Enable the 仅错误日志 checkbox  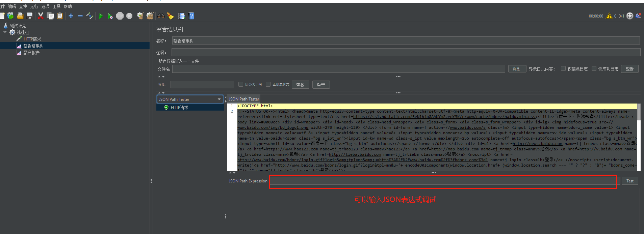click(563, 68)
